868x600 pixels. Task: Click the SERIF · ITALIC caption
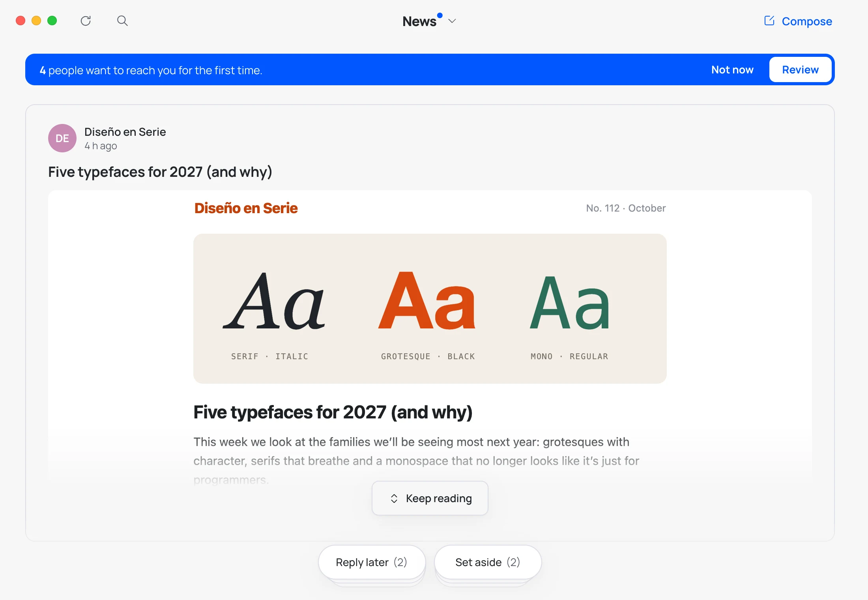click(269, 356)
